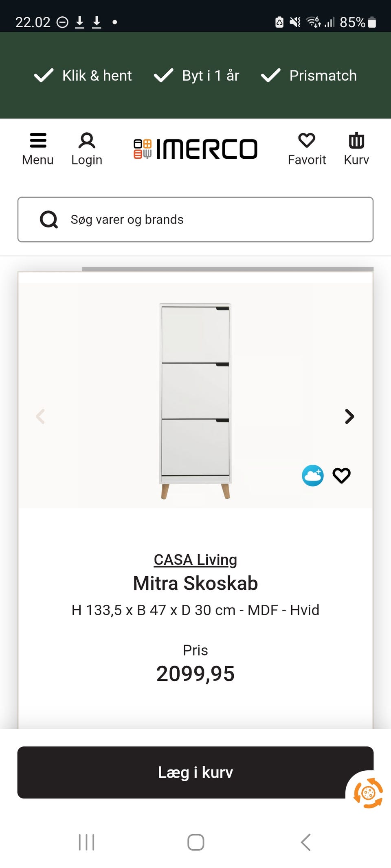Tap Android back navigation chevron
The height and width of the screenshot is (868, 391).
(x=306, y=842)
